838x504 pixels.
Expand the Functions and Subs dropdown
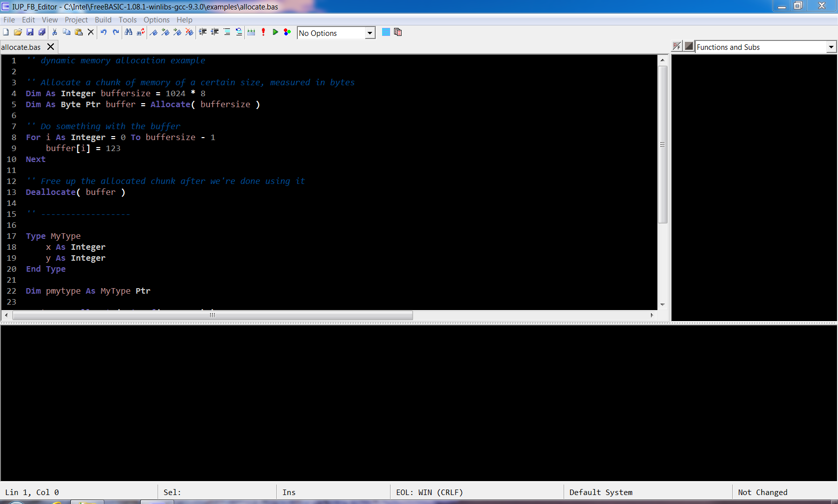(831, 47)
